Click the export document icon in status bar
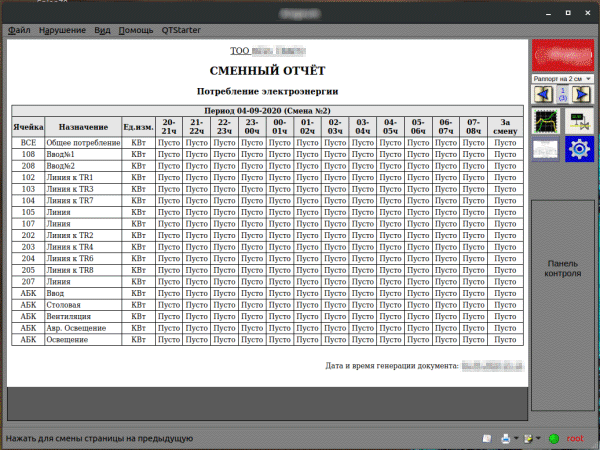 point(528,439)
